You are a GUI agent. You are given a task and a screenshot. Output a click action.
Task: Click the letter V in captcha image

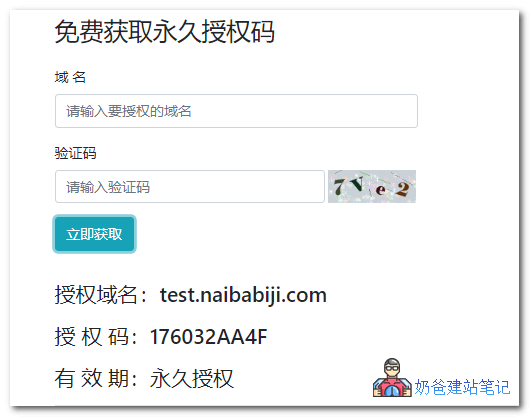(x=357, y=184)
